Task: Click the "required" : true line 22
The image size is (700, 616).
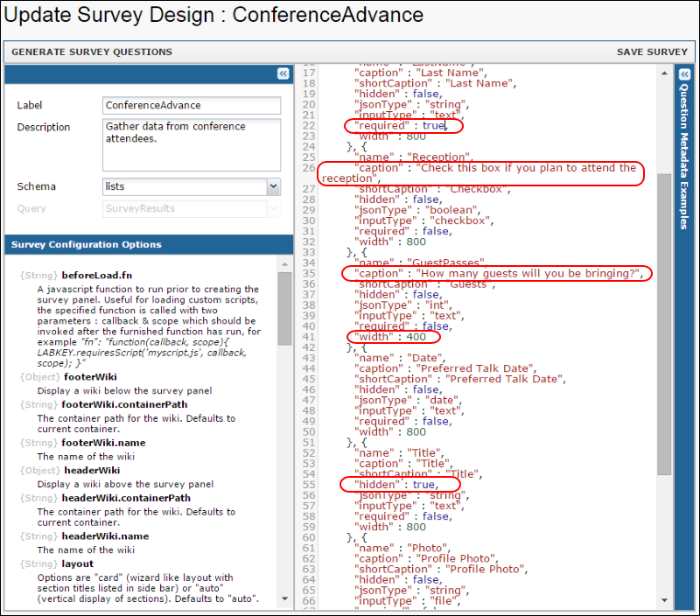Action: (x=402, y=126)
